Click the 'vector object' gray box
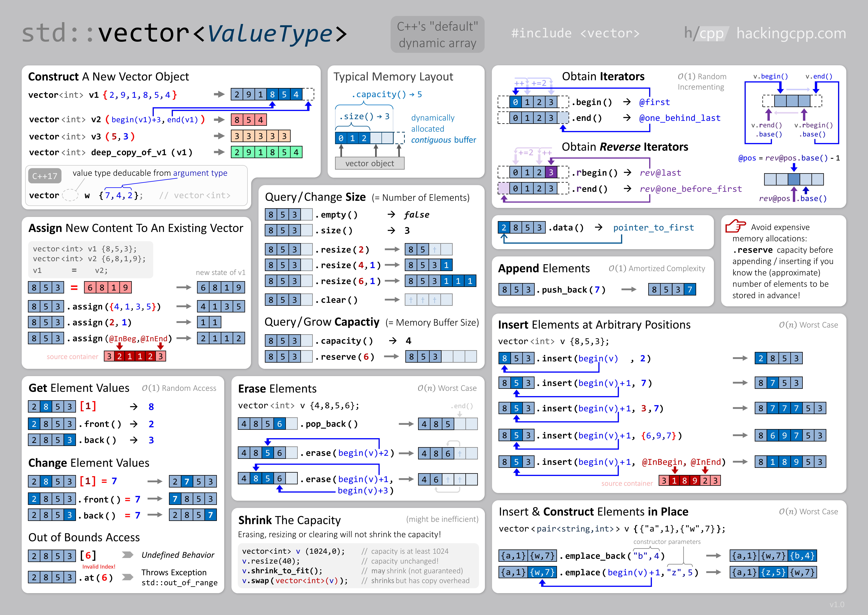Viewport: 868px width, 615px height. (369, 163)
